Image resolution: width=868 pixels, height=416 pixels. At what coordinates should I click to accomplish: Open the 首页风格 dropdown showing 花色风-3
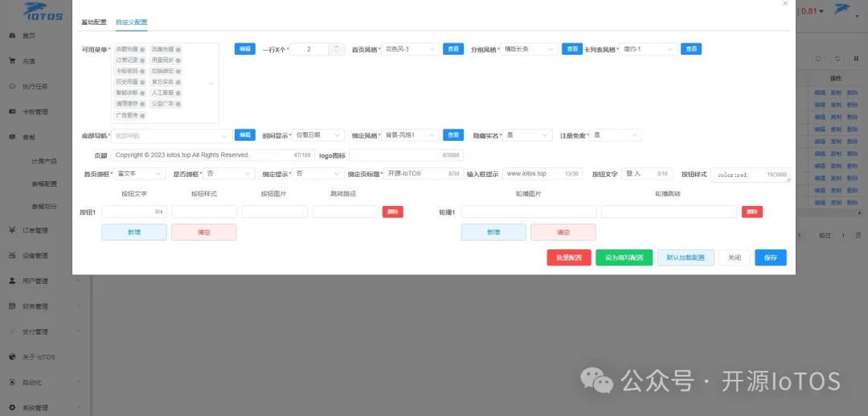coord(411,49)
